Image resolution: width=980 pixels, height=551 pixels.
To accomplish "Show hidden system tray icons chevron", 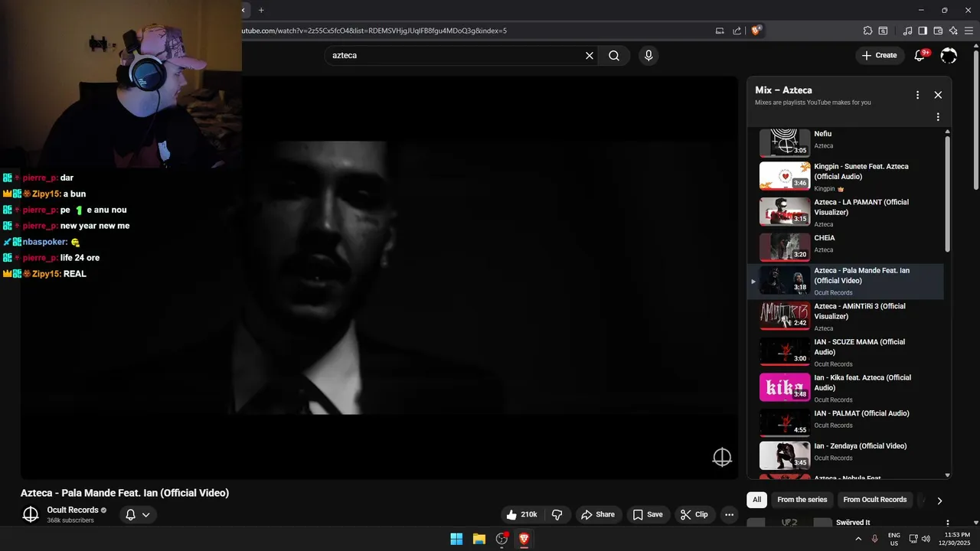I will (857, 539).
